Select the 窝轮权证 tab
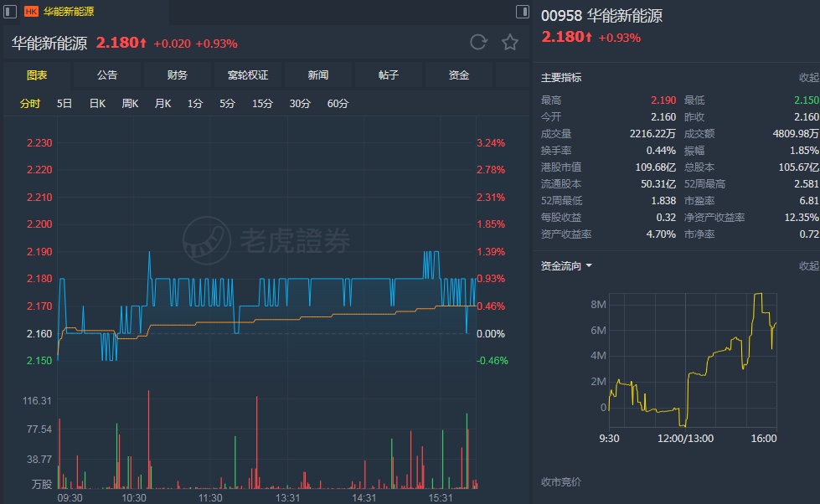This screenshot has height=504, width=820. point(248,75)
